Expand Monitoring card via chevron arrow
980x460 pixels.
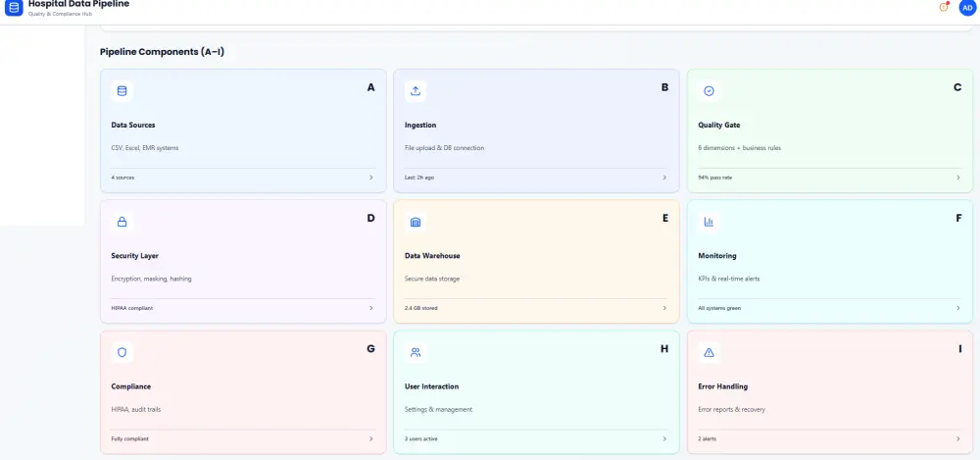[958, 309]
